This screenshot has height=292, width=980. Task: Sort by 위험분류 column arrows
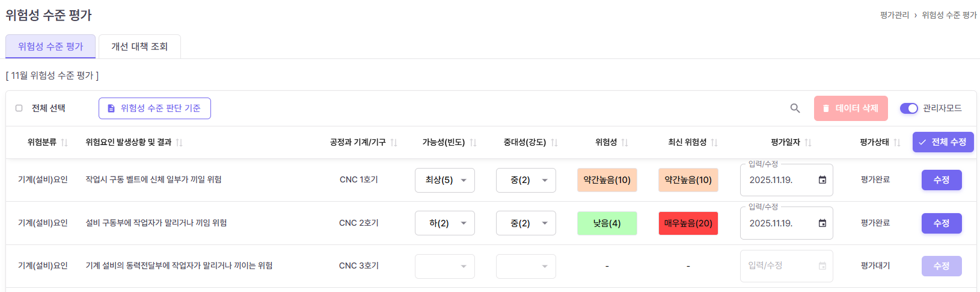pos(64,143)
